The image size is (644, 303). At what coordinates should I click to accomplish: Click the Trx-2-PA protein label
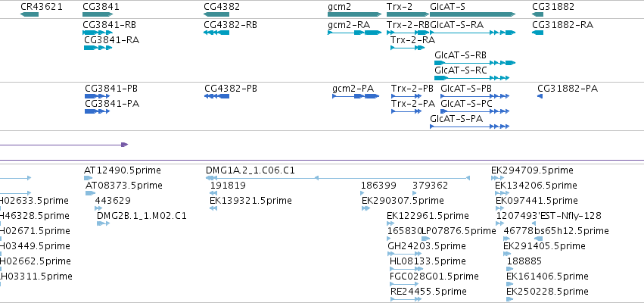point(413,104)
